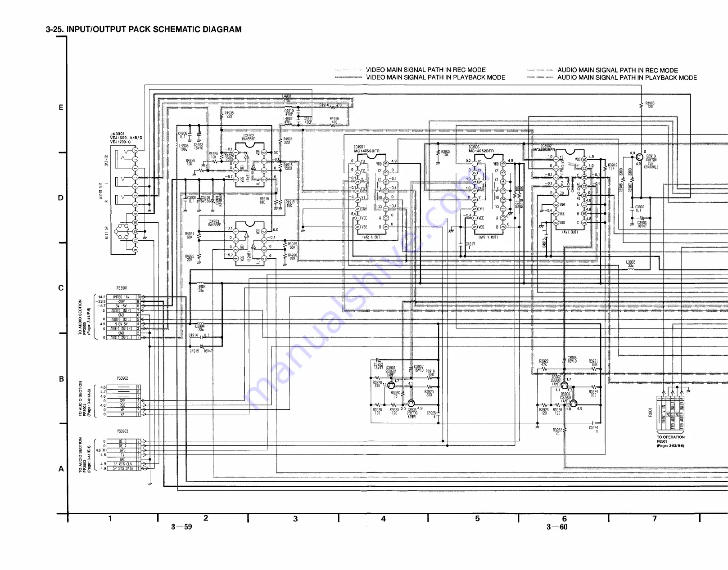Click grid row marker 'E'
Viewport: 728px width, 570px height.
click(x=61, y=108)
